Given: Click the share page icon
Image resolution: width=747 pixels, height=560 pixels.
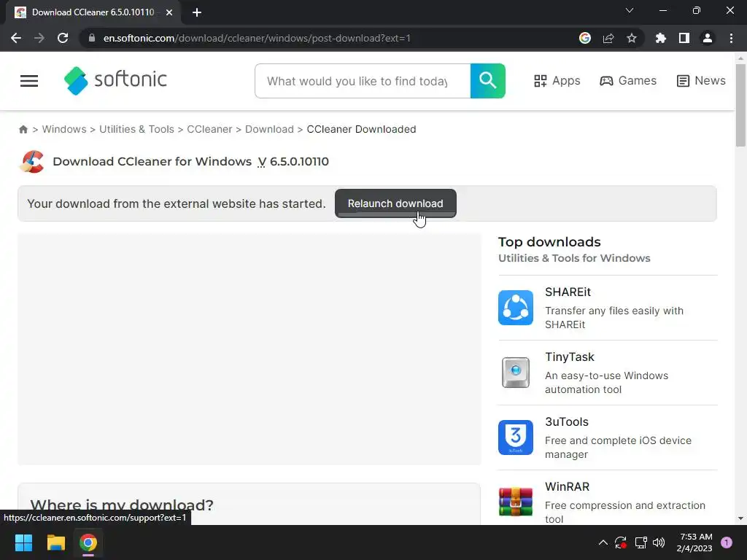Looking at the screenshot, I should tap(608, 38).
